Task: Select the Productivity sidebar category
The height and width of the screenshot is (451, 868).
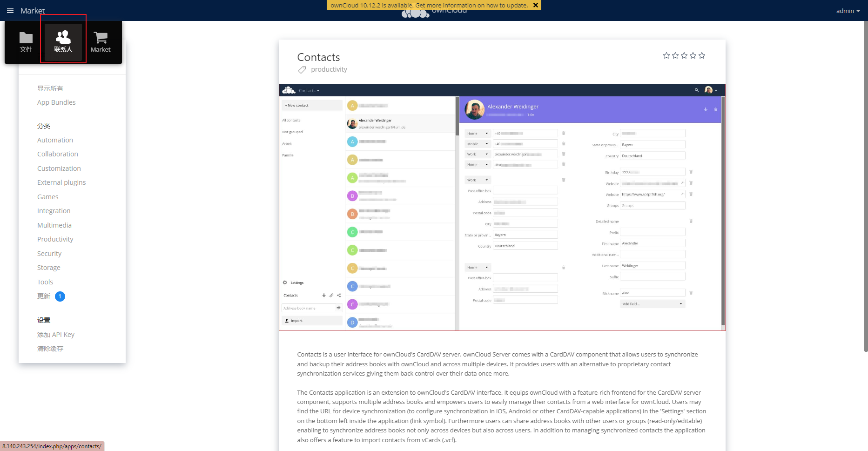Action: tap(55, 239)
